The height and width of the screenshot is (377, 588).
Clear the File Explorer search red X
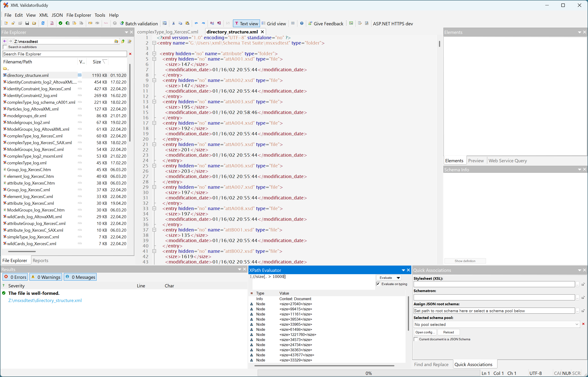point(130,54)
